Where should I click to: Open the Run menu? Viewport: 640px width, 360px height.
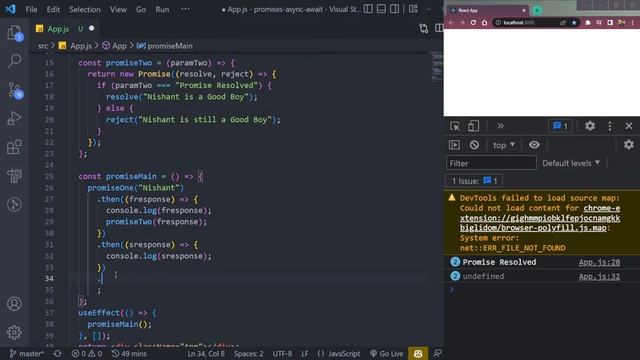click(x=162, y=9)
